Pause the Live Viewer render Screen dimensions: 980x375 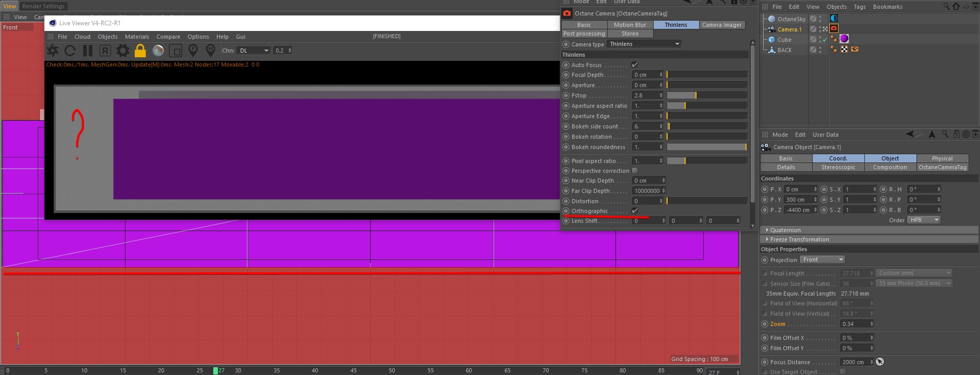[88, 51]
